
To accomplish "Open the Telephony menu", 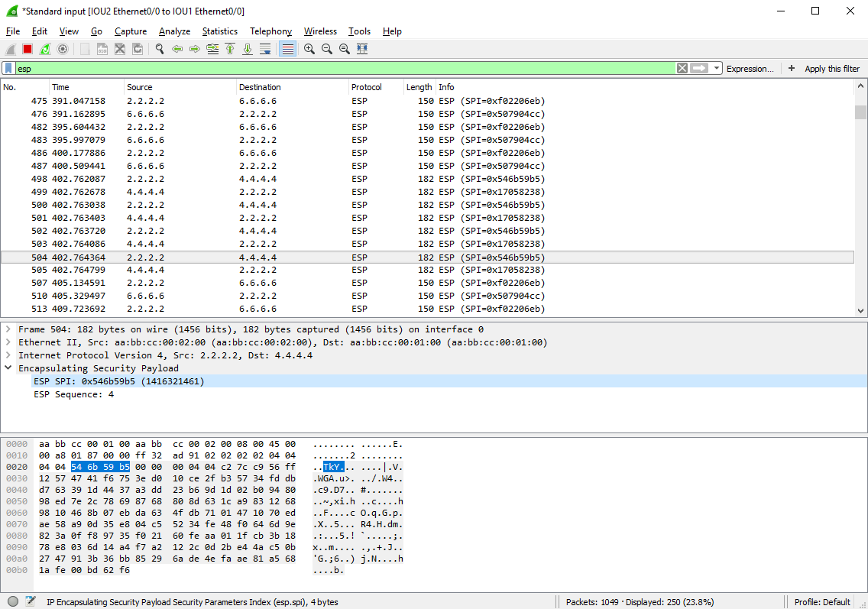I will (270, 31).
